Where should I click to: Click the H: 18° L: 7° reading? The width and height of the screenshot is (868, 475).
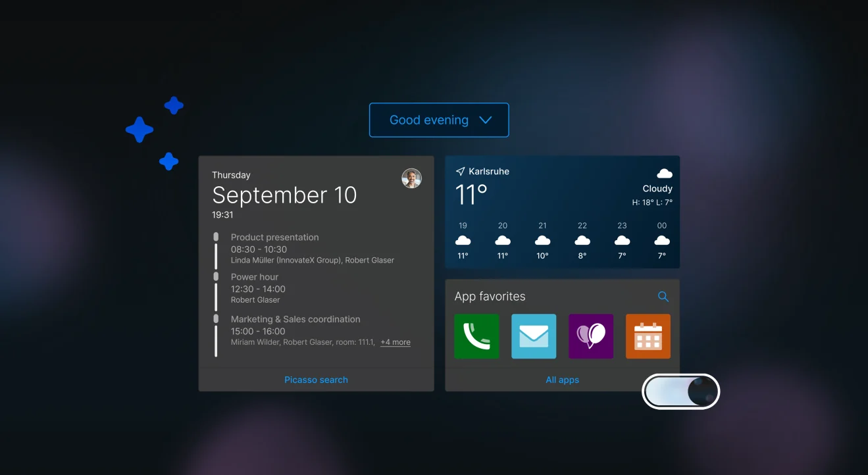click(652, 203)
